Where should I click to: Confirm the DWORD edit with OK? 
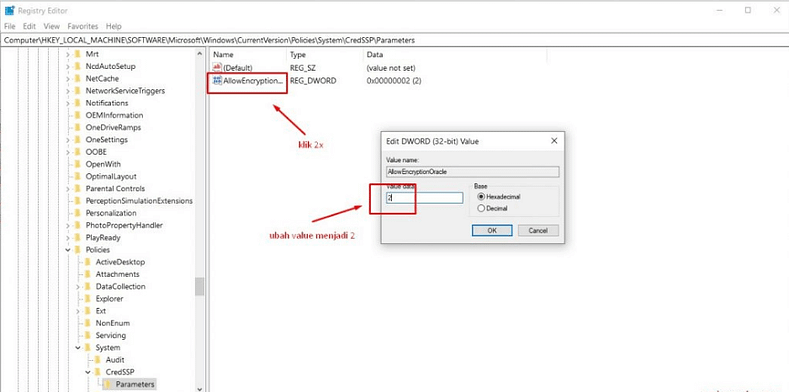492,230
